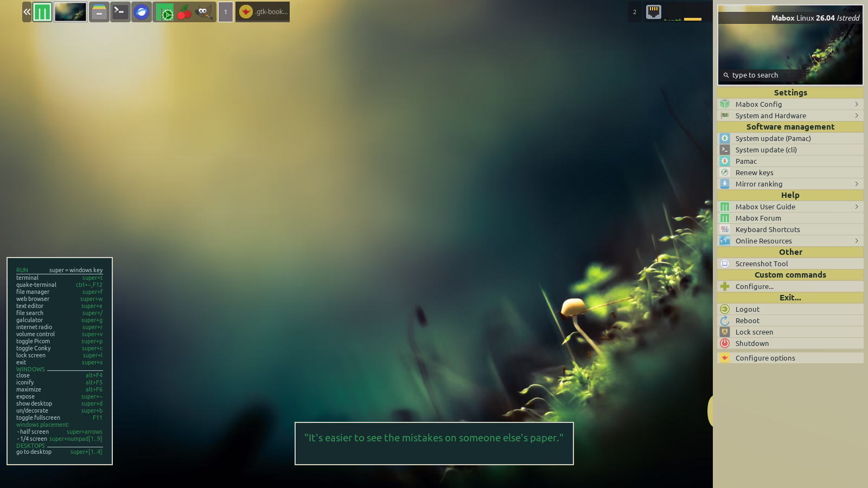Switch to workspace 2
Viewport: 868px width, 488px height.
pyautogui.click(x=635, y=12)
